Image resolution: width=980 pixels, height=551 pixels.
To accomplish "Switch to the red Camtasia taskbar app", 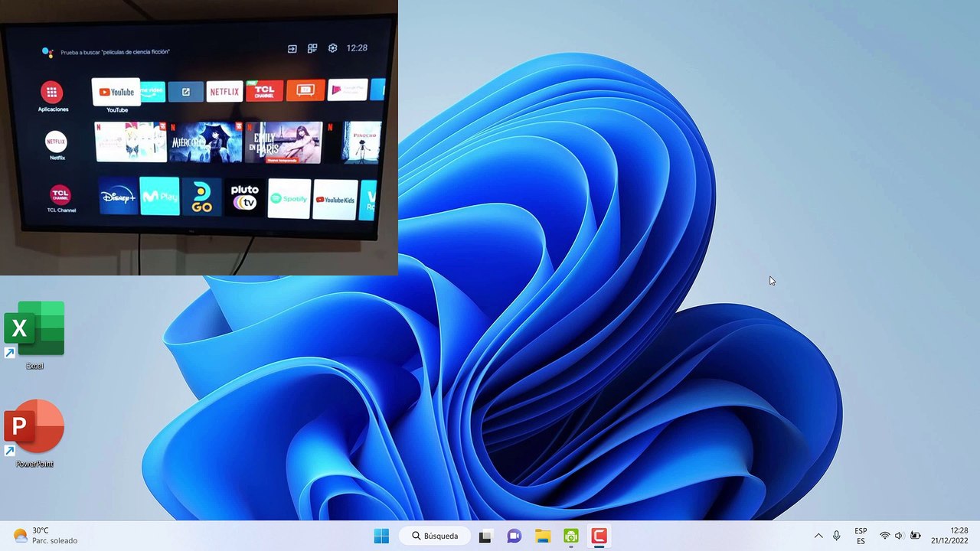I will 599,536.
